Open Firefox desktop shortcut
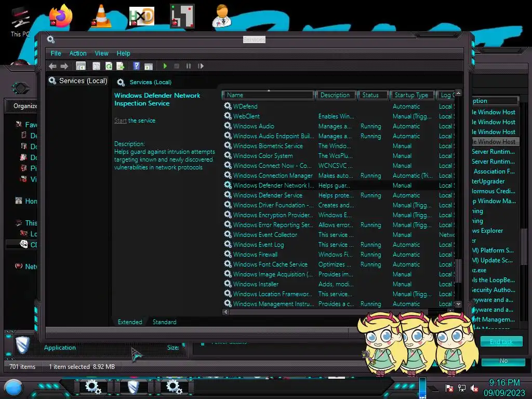This screenshot has width=532, height=399. (61, 16)
